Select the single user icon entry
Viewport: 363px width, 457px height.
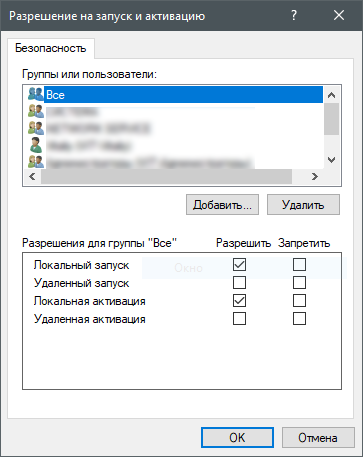tap(35, 145)
